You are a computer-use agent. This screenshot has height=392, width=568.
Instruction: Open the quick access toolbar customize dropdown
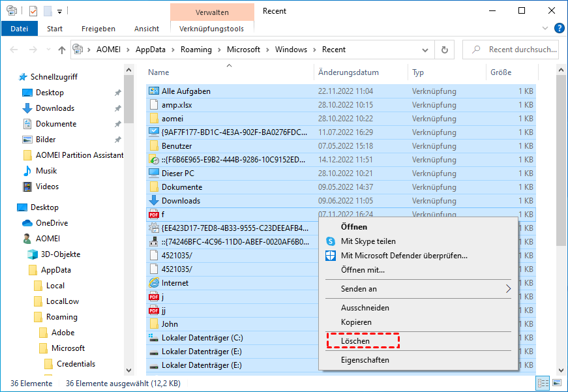[60, 12]
